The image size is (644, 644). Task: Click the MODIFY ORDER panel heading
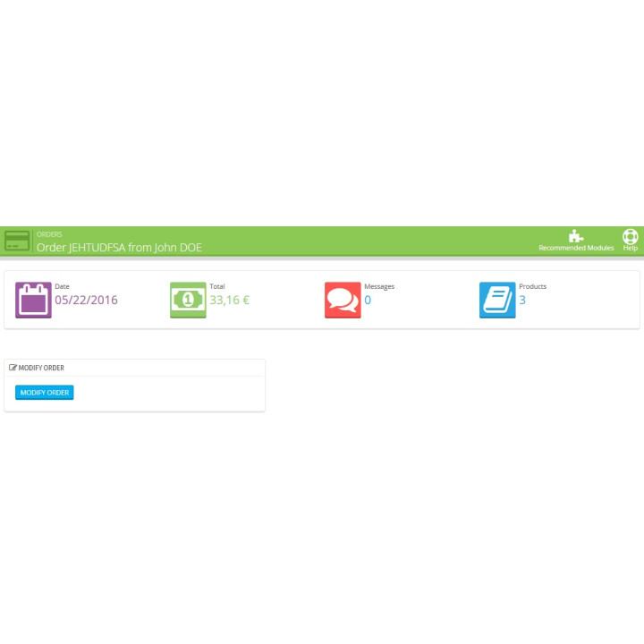(41, 368)
